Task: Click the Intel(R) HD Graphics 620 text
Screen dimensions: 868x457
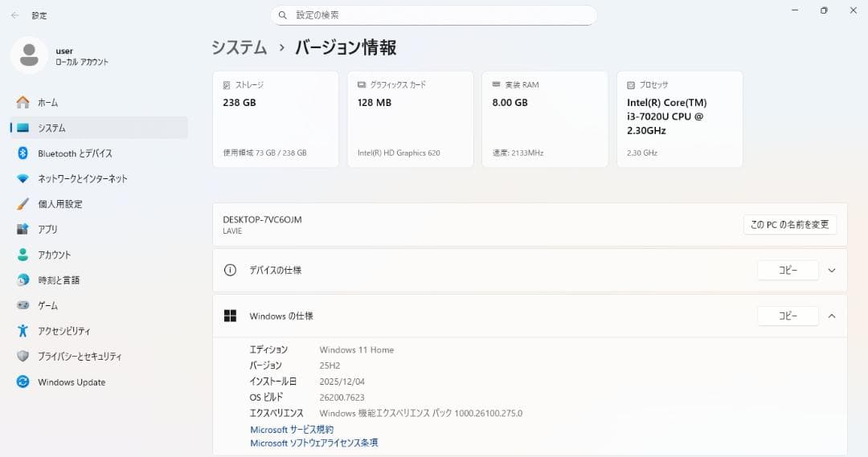Action: coord(399,153)
